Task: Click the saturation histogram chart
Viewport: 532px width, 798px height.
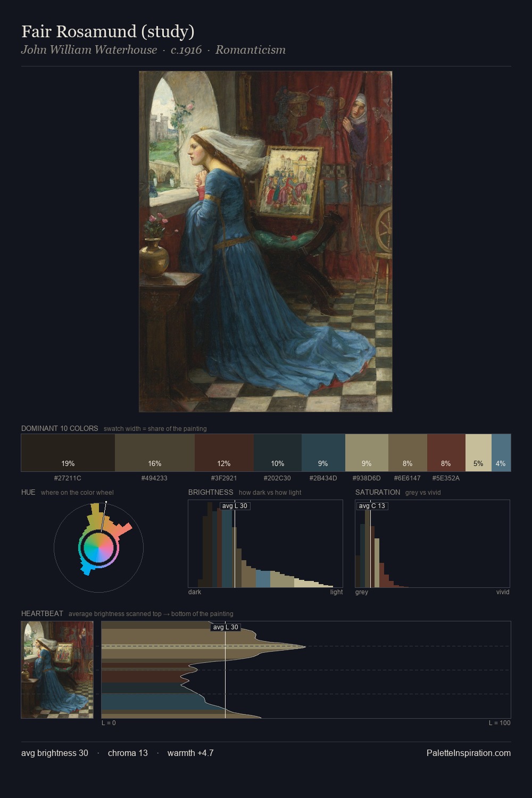Action: [433, 544]
